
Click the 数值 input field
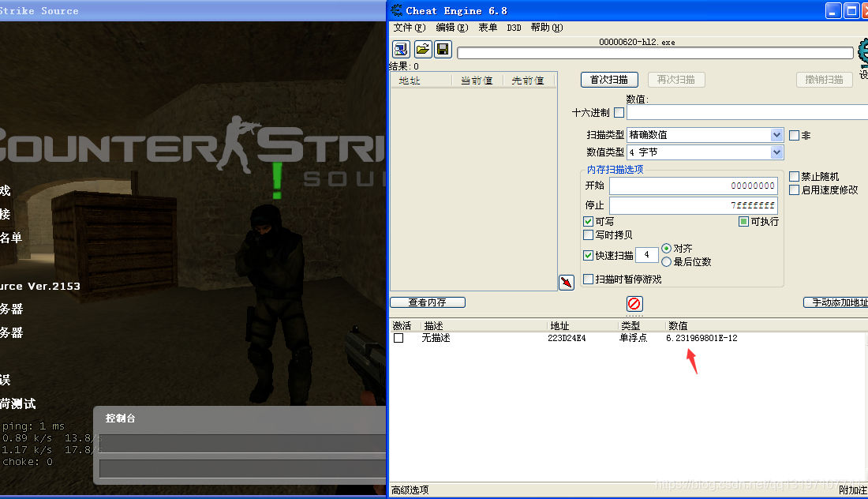tap(747, 112)
